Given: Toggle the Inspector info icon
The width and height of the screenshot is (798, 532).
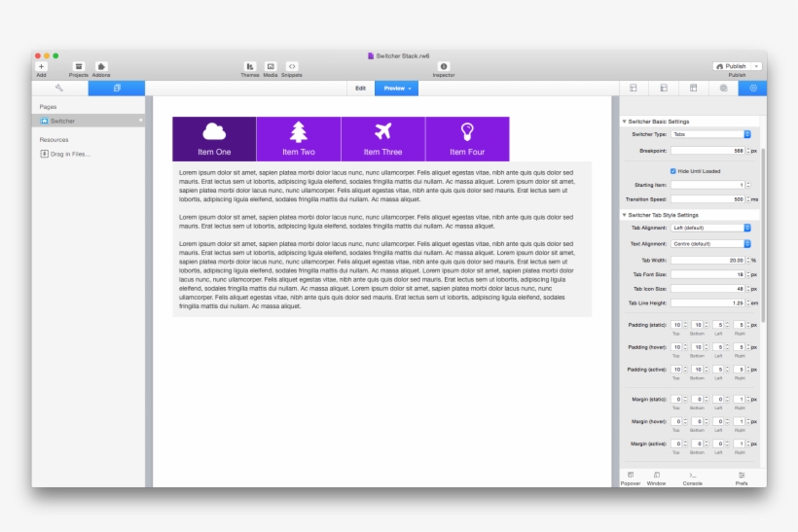Looking at the screenshot, I should click(444, 66).
